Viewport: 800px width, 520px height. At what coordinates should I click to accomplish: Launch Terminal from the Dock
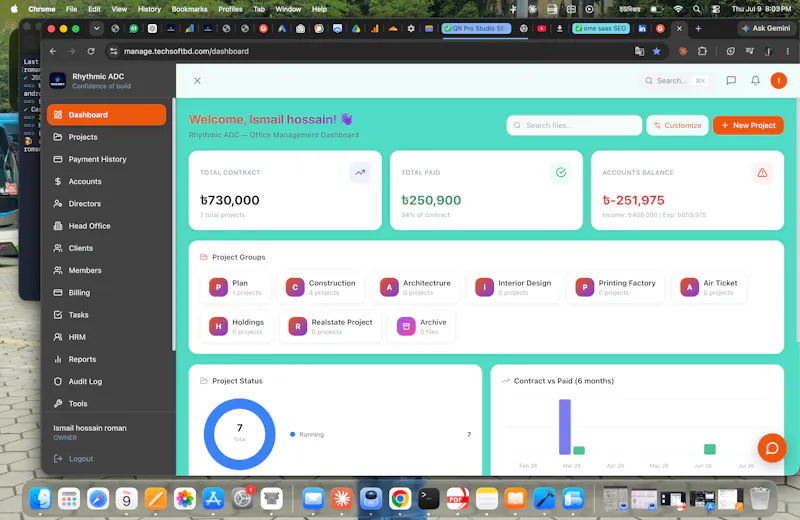429,499
